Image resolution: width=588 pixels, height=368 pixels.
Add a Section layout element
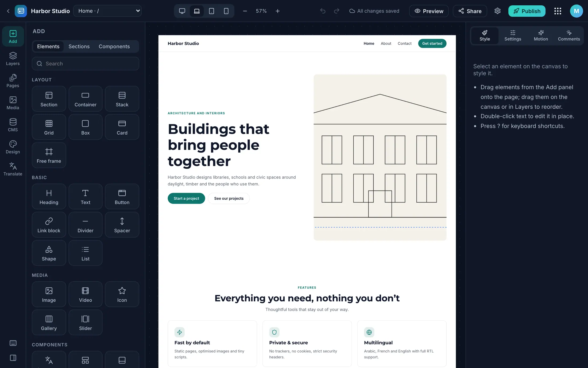coord(49,99)
